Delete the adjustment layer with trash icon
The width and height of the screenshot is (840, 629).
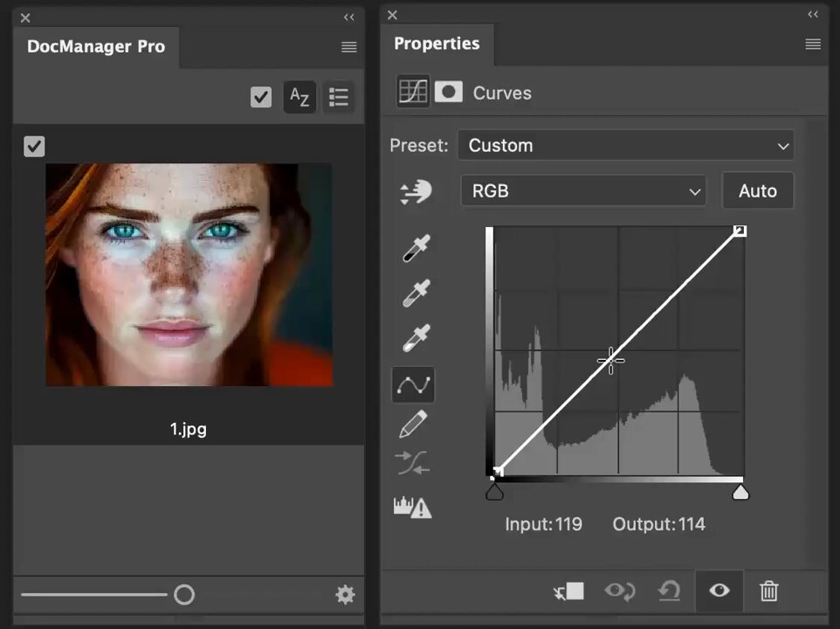(768, 591)
